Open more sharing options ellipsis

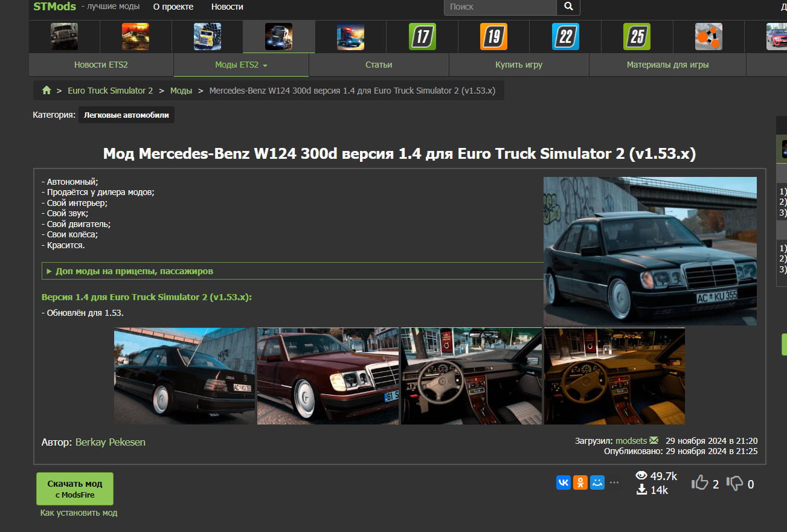614,482
